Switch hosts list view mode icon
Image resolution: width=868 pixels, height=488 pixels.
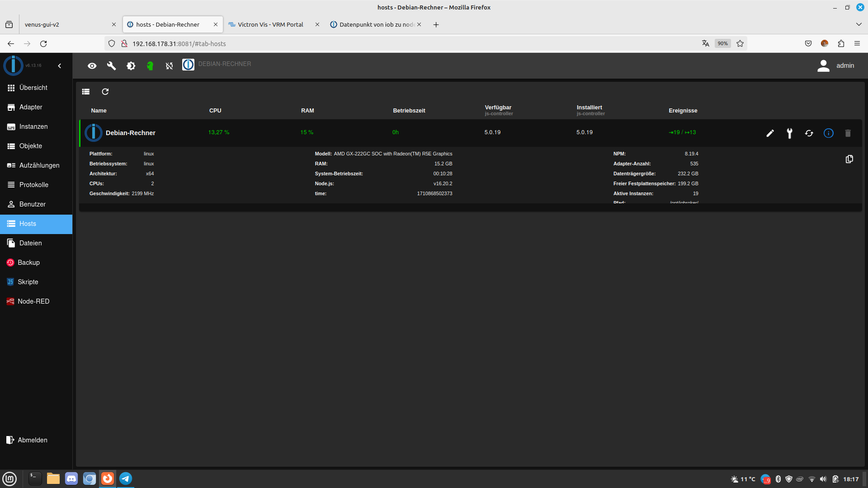point(86,92)
